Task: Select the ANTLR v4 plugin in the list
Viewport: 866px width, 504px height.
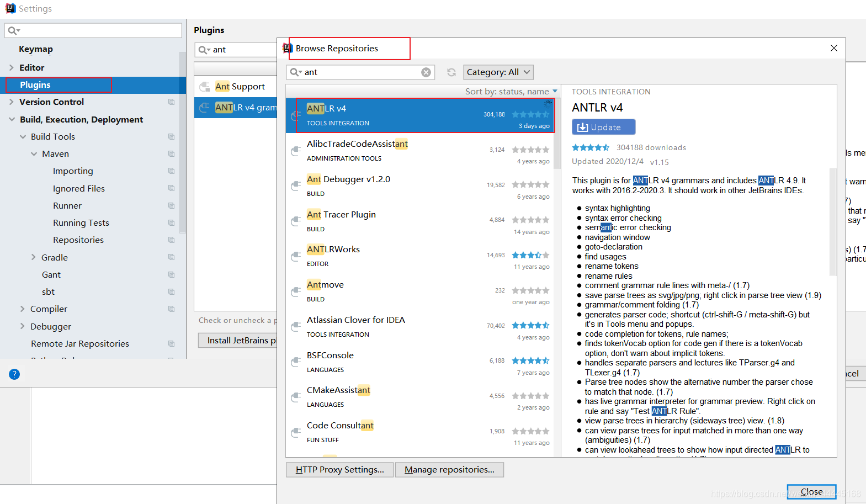Action: pos(421,115)
